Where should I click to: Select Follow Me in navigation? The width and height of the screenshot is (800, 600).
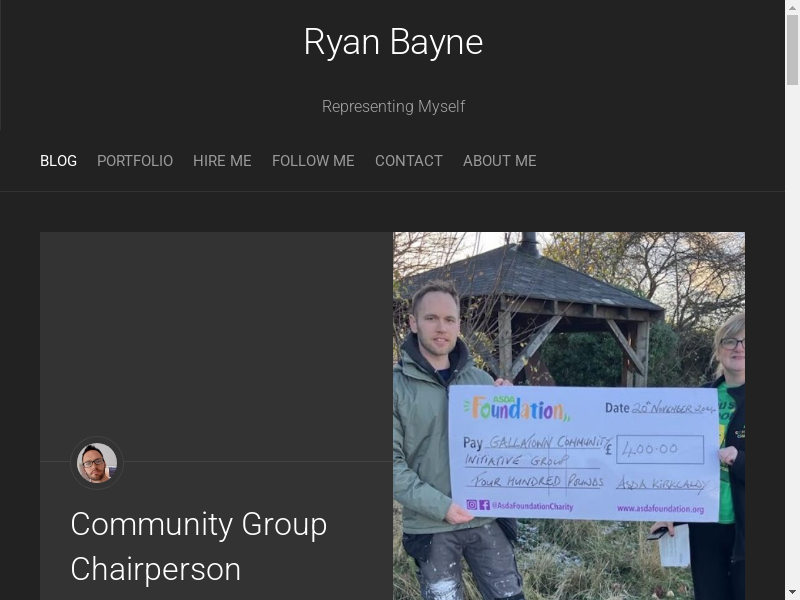(313, 161)
